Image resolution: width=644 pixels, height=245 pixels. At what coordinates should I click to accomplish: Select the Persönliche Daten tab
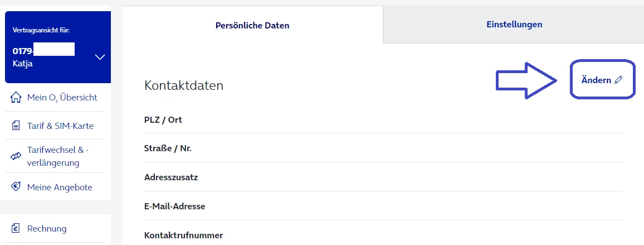coord(252,26)
